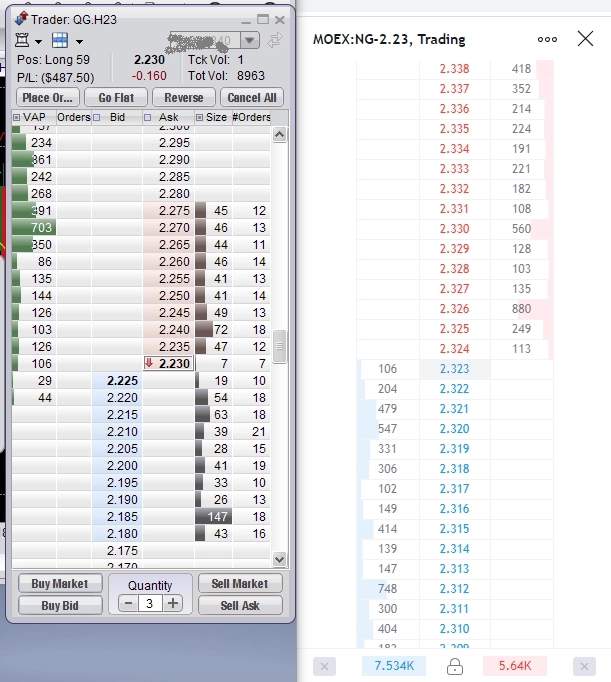
Task: Click the MOEX:NG-2.23, Trading title
Action: tap(389, 40)
